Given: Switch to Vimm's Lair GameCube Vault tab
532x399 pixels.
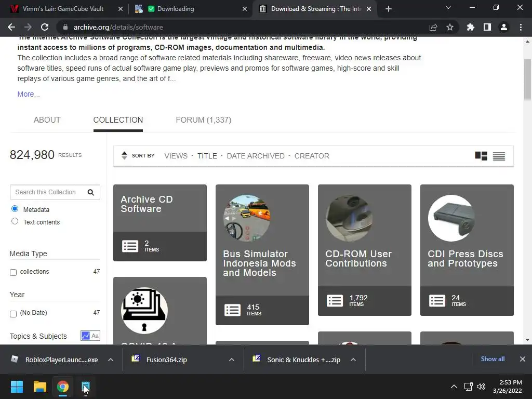Looking at the screenshot, I should (63, 9).
